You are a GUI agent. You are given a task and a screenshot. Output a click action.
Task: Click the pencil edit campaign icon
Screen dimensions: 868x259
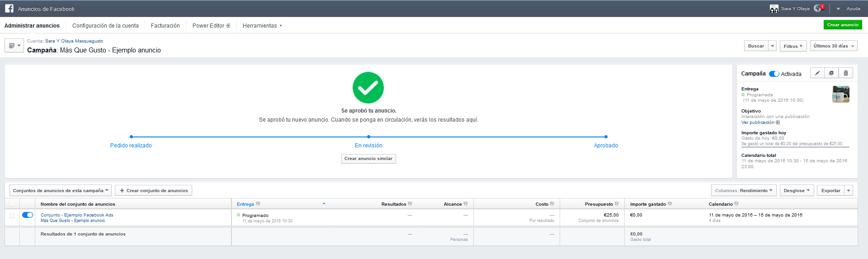click(x=817, y=73)
